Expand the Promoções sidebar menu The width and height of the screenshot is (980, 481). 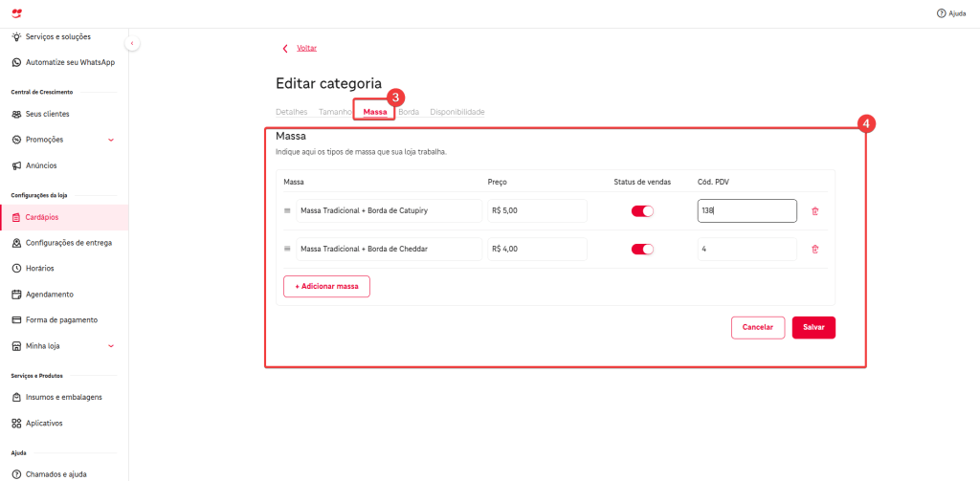tap(110, 140)
